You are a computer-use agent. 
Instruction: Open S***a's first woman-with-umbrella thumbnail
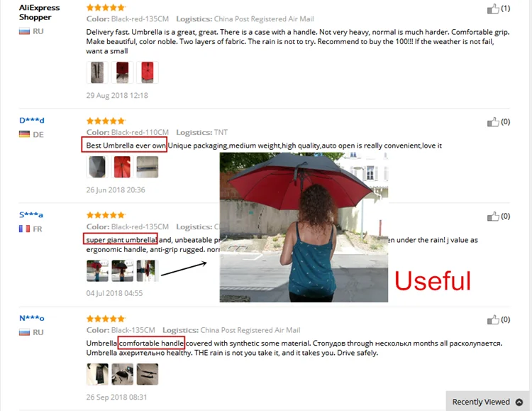click(97, 270)
